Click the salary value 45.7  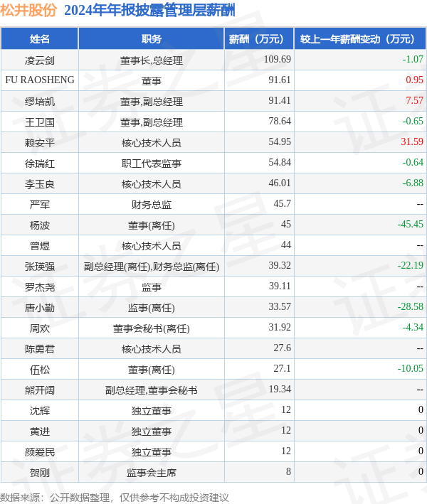[x=283, y=203]
